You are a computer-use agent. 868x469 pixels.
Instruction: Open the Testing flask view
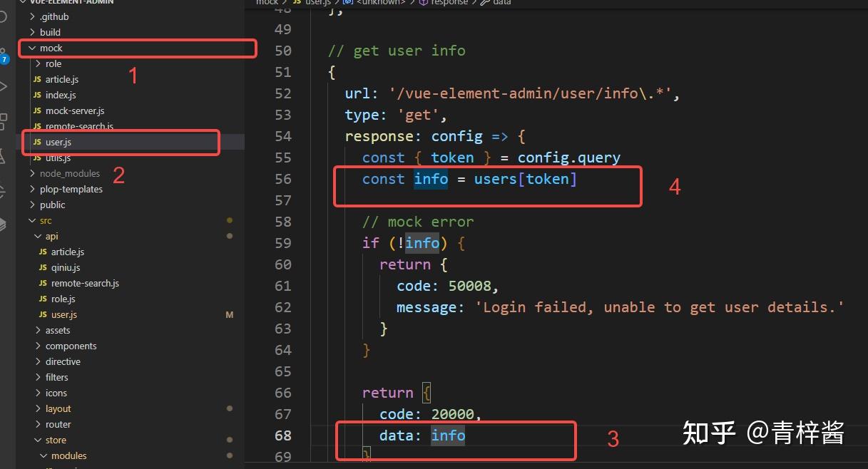tap(3, 155)
